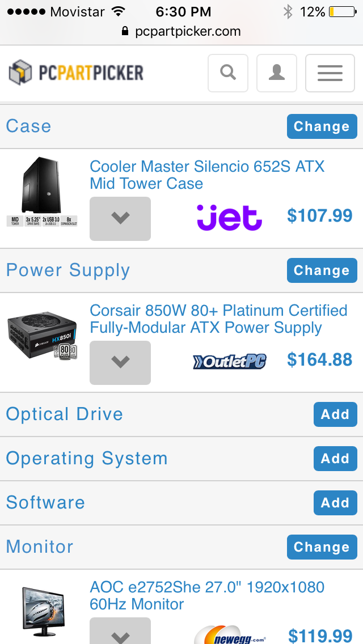The image size is (363, 644).
Task: Tap the pcpartpicker.com address bar
Action: (x=181, y=32)
